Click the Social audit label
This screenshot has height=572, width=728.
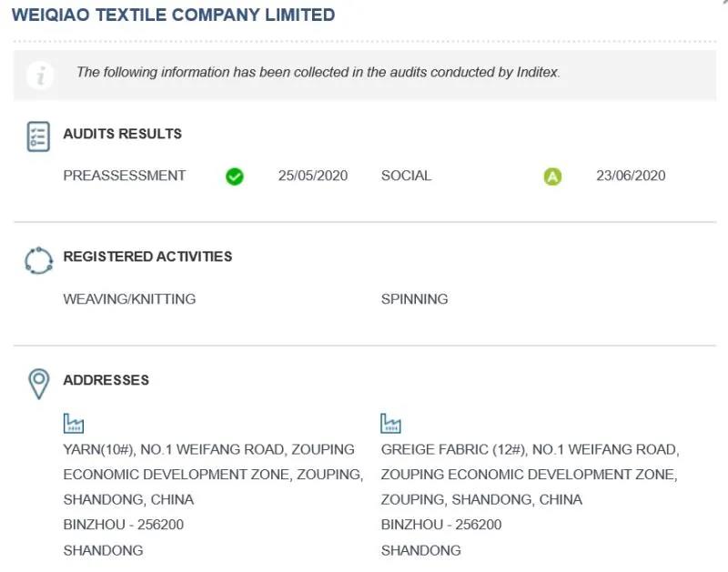click(406, 176)
